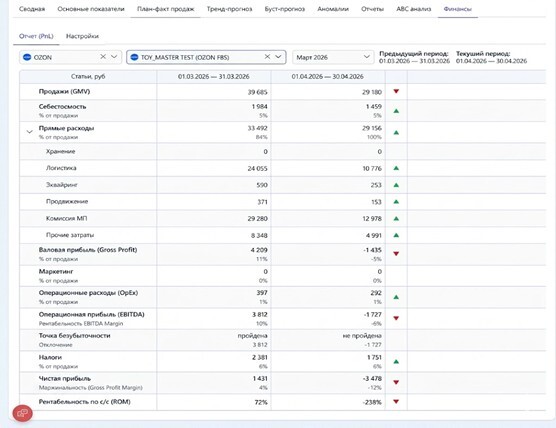Click the Статьи, руб column header

88,77
